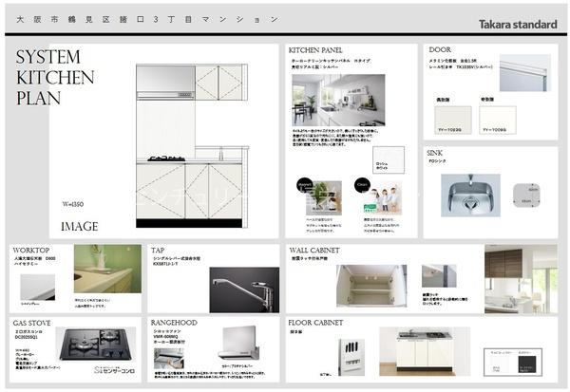Click the KITCHEN PANEL section heading
Screen dimensions: 570x392
[315, 49]
